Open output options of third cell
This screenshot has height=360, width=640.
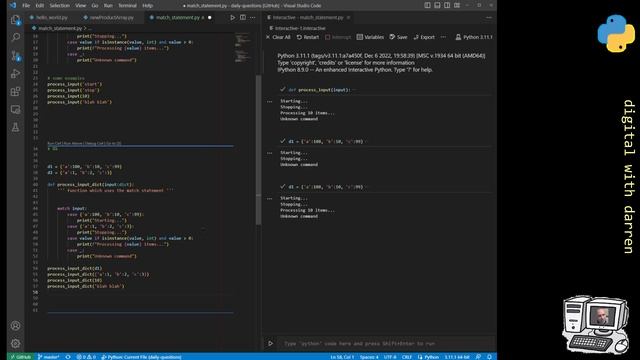(269, 199)
